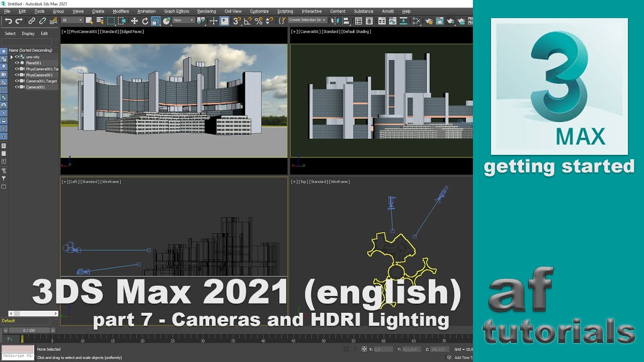Activate the Select Object tool
The height and width of the screenshot is (362, 644).
pyautogui.click(x=89, y=21)
